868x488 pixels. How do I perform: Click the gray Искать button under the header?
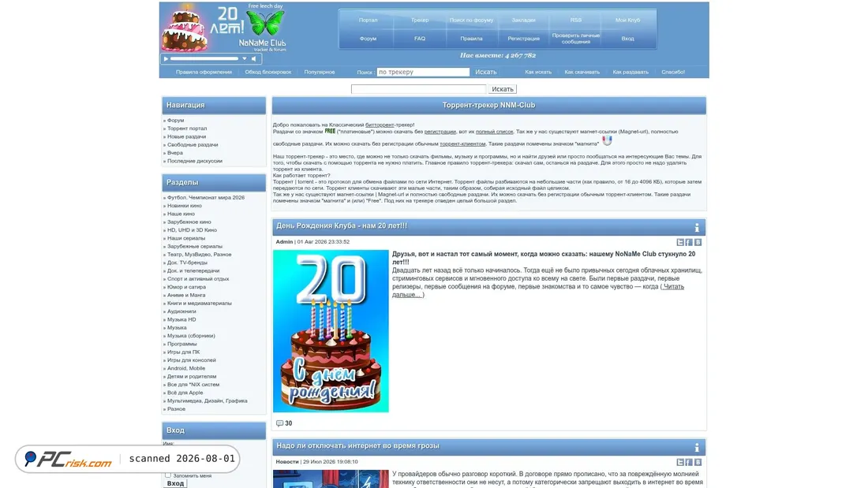(503, 89)
